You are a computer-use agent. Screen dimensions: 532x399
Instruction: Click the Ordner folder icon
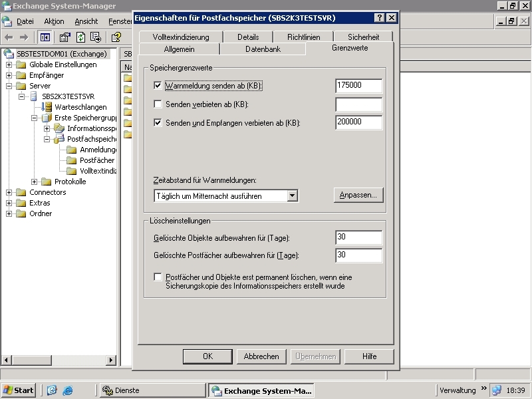click(x=21, y=213)
